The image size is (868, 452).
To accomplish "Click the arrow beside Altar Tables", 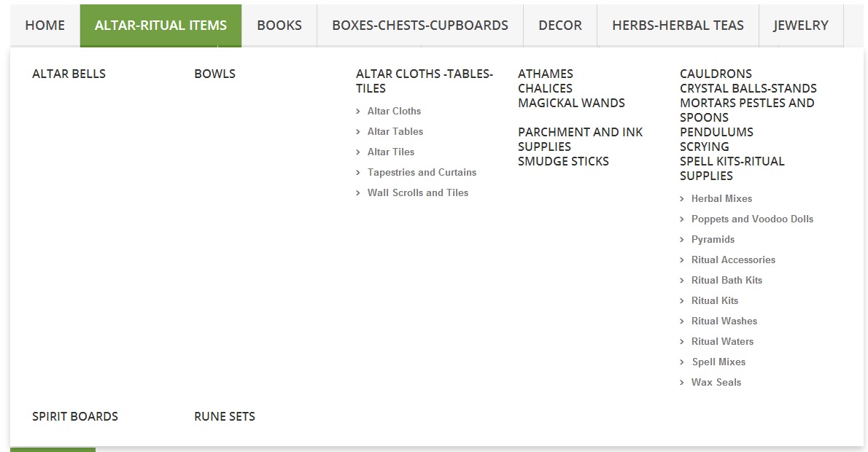I will (x=357, y=132).
